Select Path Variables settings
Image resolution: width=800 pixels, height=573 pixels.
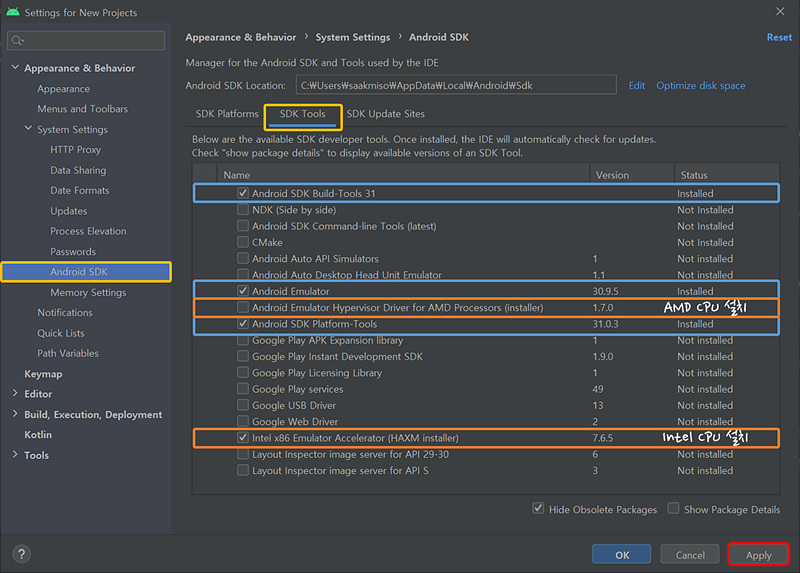coord(68,353)
